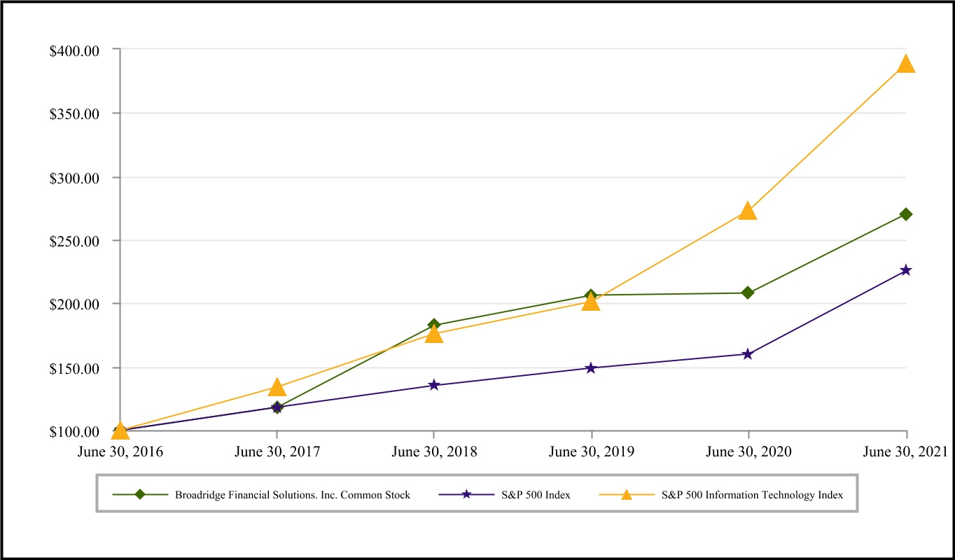
Task: Click the orange triangle marker at June 30, 2021
Action: (905, 64)
